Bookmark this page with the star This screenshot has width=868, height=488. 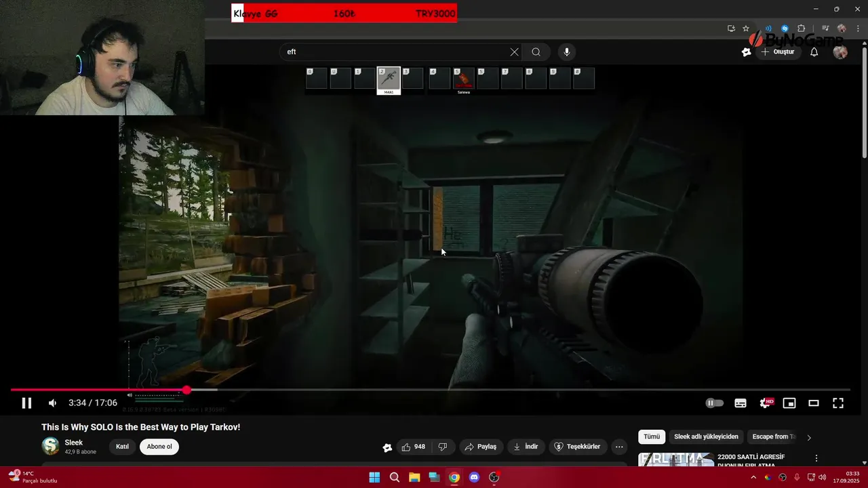pyautogui.click(x=746, y=28)
